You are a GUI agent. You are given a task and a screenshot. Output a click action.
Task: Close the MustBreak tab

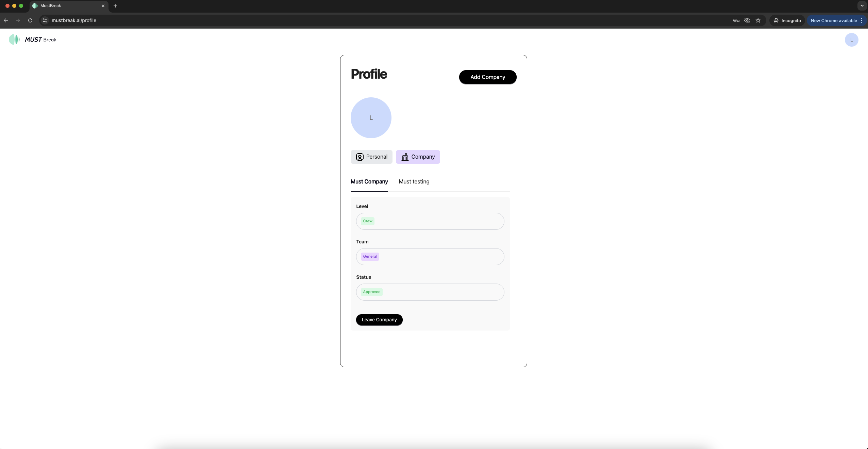point(103,6)
